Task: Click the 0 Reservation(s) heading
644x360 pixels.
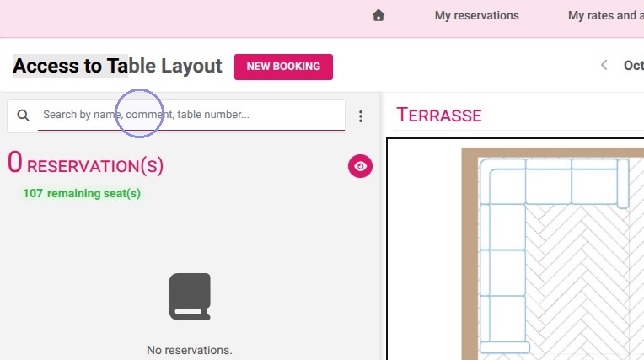Action: coord(85,164)
